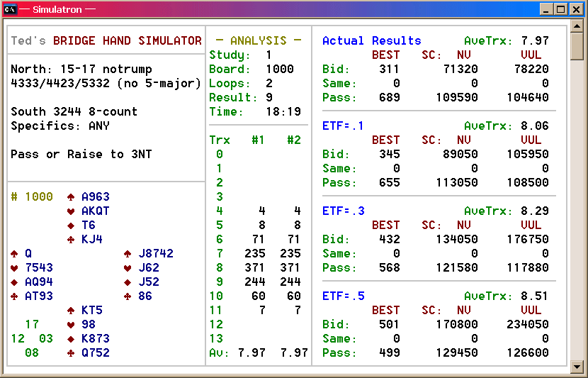Click North's spade symbol beside A963
The image size is (588, 378).
(71, 197)
